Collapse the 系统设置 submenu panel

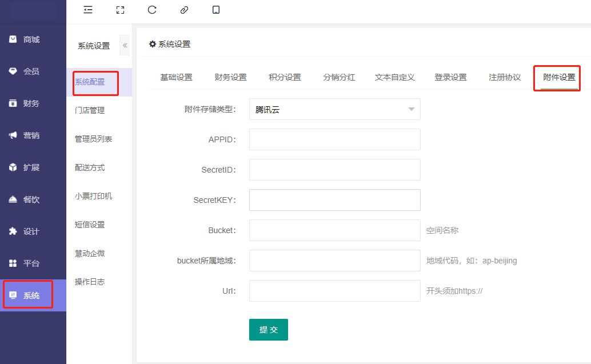[125, 45]
